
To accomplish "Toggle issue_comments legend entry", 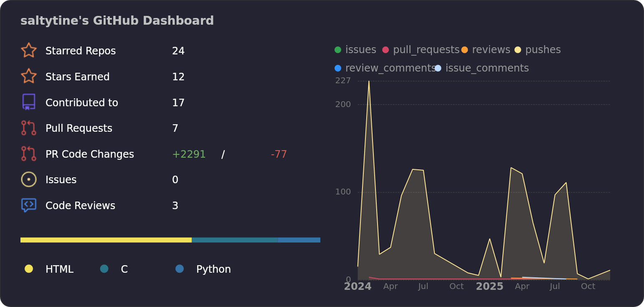I will coord(482,68).
